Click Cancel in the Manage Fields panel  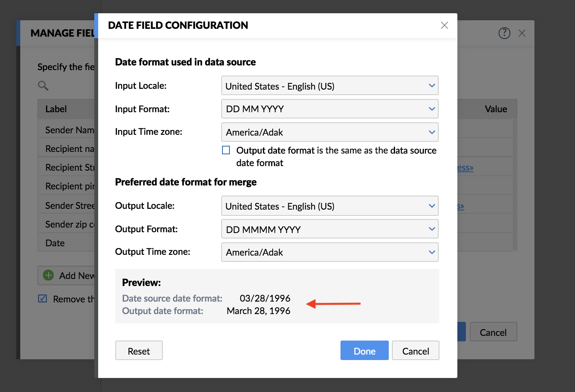pos(493,332)
